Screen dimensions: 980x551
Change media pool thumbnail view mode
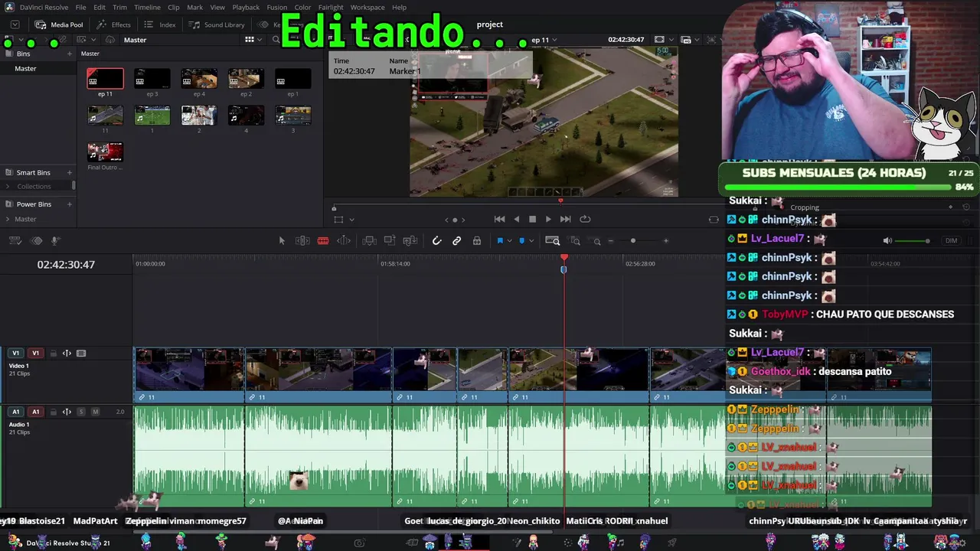coord(249,40)
